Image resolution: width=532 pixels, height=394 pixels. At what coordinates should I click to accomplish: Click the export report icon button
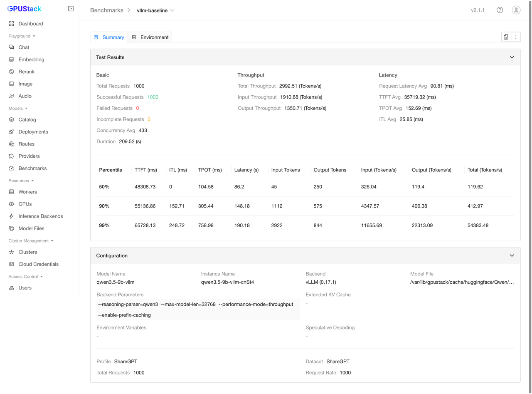(506, 37)
